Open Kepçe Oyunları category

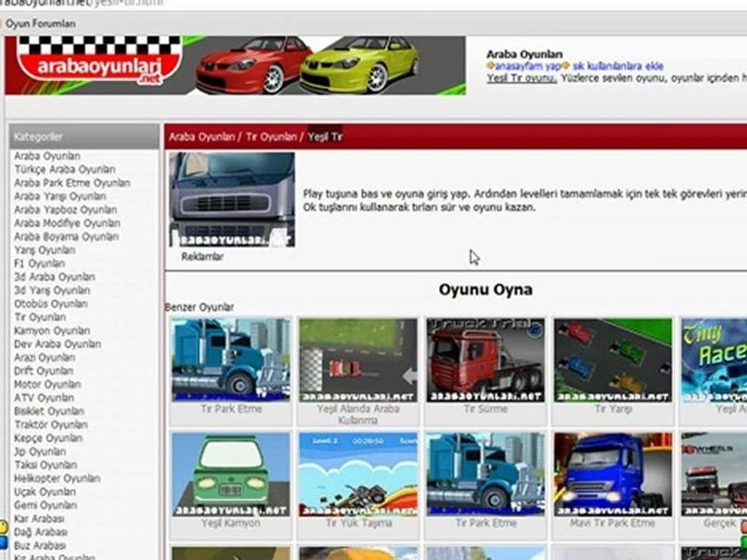pyautogui.click(x=48, y=438)
